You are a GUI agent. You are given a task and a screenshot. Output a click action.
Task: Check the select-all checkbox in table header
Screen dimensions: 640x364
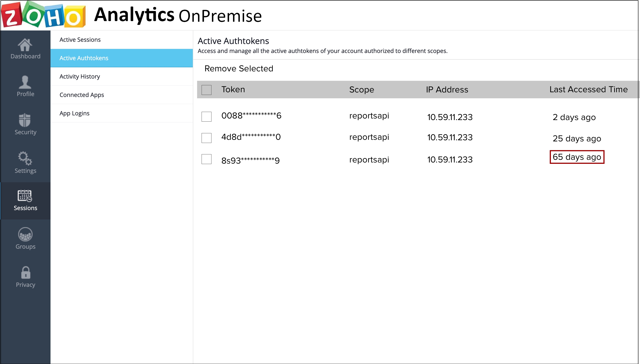[x=206, y=90]
